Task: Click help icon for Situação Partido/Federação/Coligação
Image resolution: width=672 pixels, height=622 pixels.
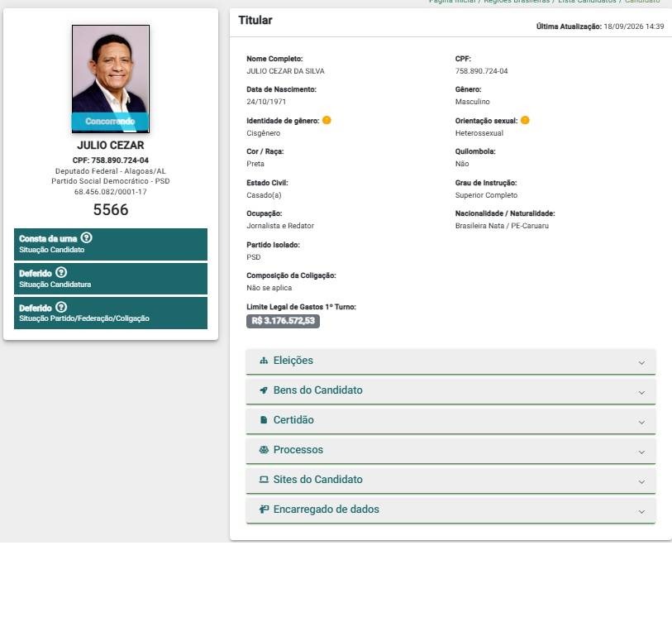Action: click(x=61, y=307)
